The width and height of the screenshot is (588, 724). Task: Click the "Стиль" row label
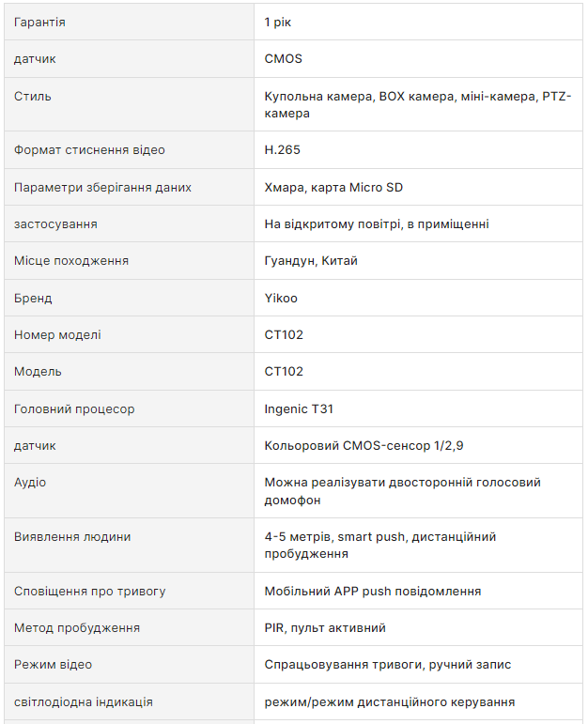pyautogui.click(x=33, y=97)
